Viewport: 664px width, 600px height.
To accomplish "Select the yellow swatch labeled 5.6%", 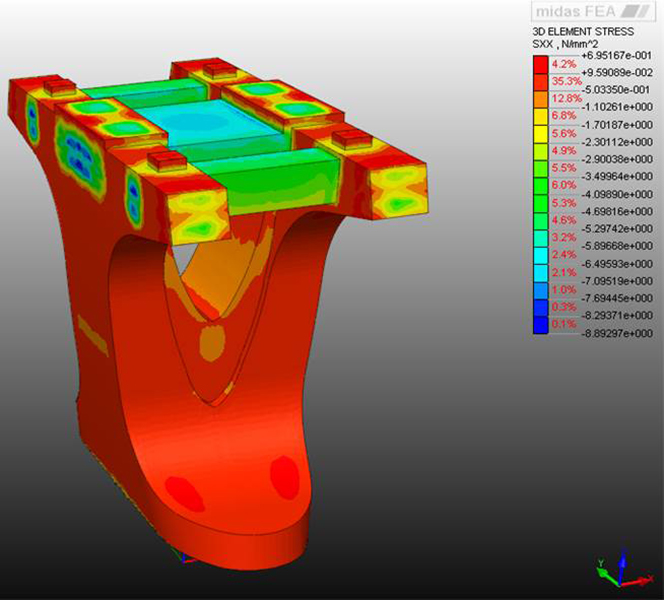I will pos(541,134).
